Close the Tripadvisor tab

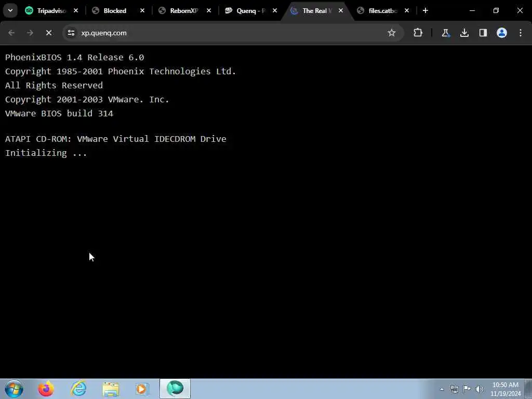coord(76,11)
